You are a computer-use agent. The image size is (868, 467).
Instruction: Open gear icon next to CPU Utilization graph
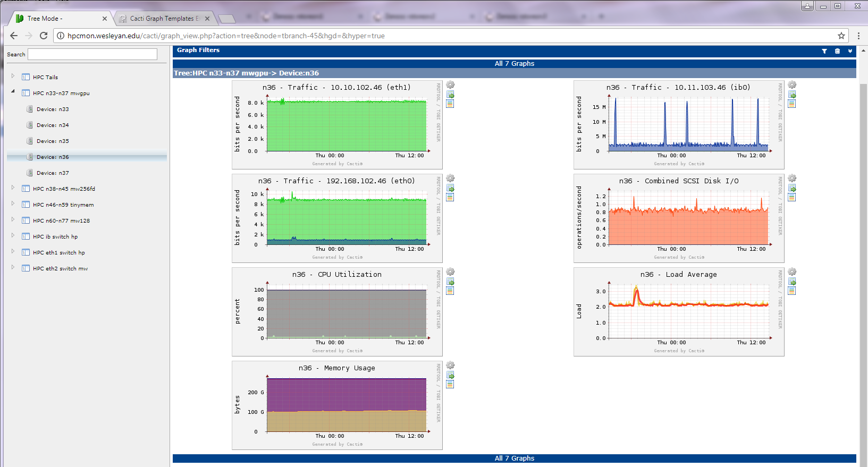[450, 272]
